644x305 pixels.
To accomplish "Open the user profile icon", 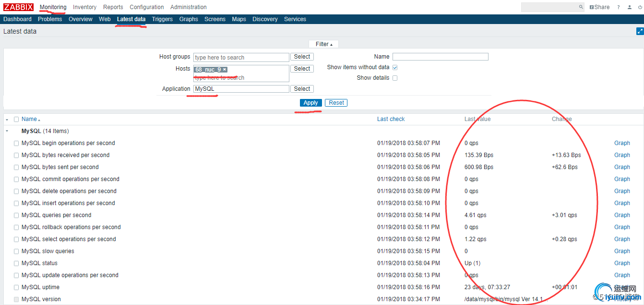I will click(x=630, y=7).
